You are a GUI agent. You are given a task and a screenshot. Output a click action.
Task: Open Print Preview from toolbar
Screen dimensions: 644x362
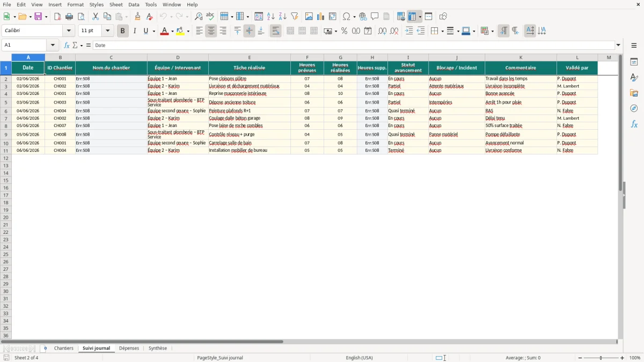click(x=81, y=17)
